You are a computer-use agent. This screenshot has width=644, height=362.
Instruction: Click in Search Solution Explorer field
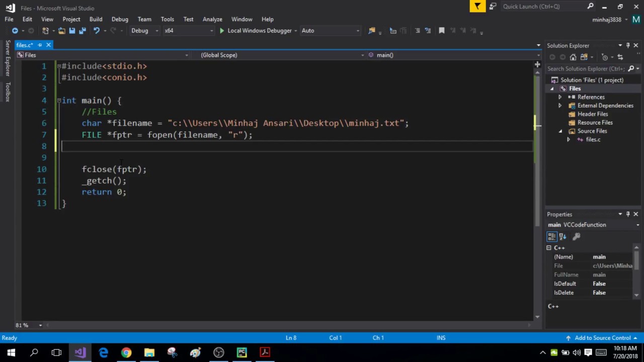[586, 69]
